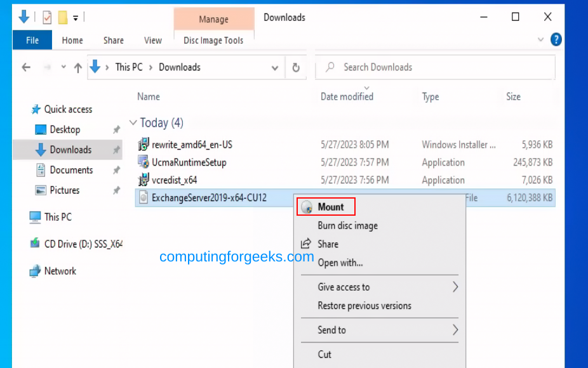Click the Downloads icon in the address bar

(x=95, y=67)
